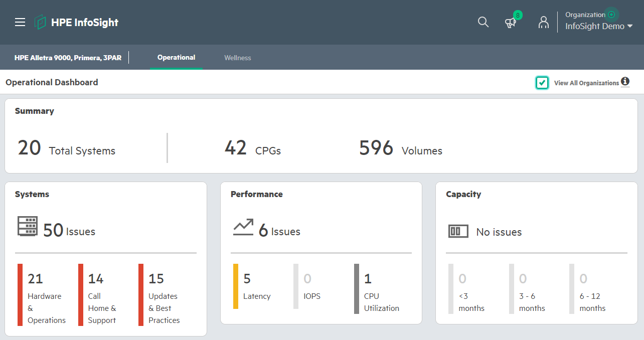Click the 20 Total Systems summary

(67, 148)
